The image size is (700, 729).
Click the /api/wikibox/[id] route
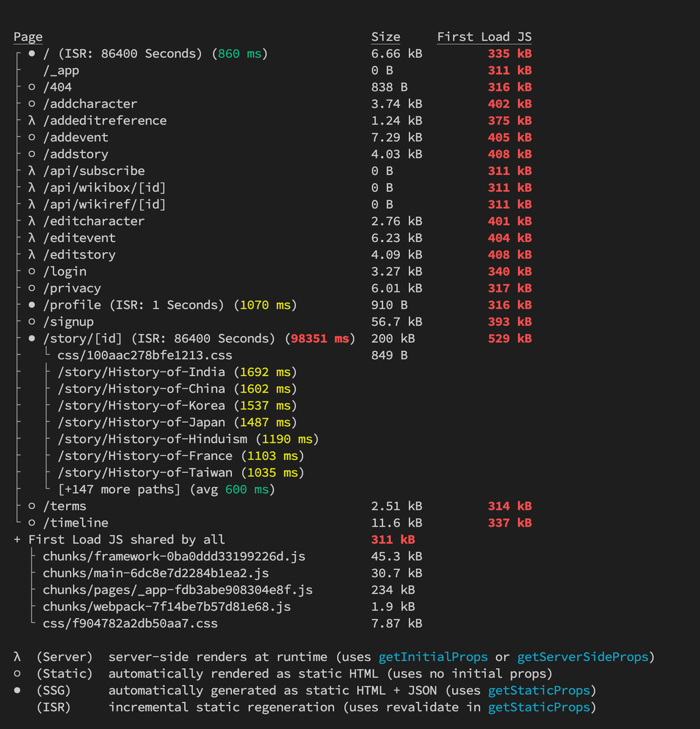coord(104,187)
